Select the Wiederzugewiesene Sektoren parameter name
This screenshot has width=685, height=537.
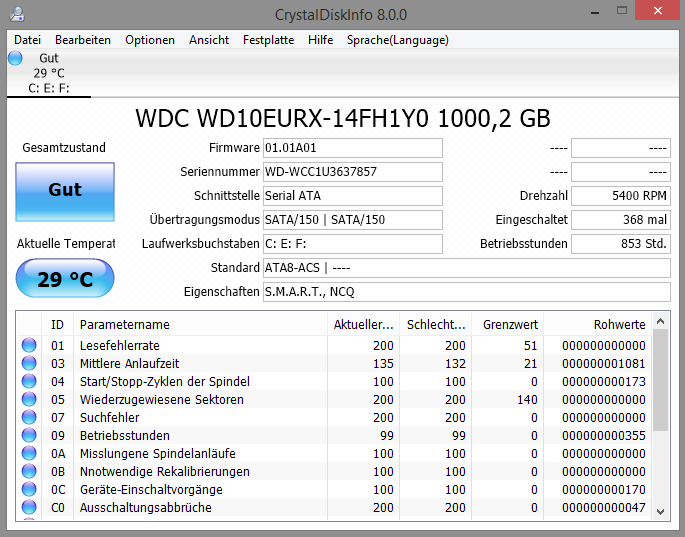tap(162, 399)
